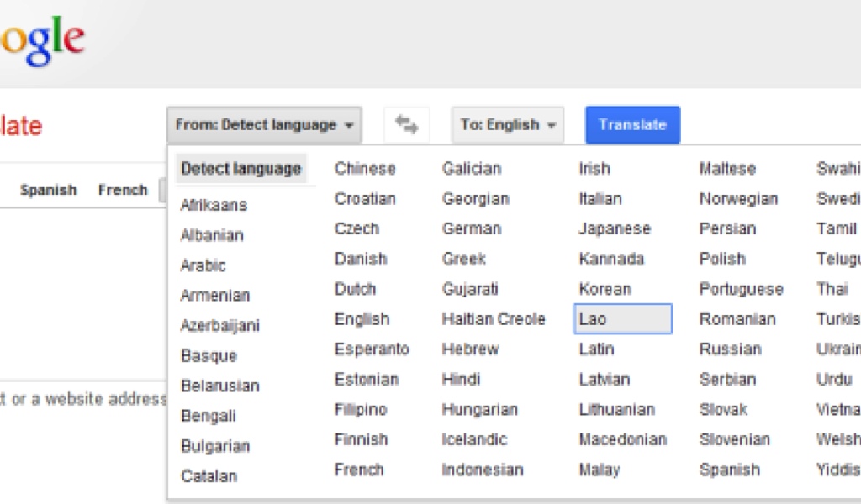Select Norwegian from the language list

point(738,198)
